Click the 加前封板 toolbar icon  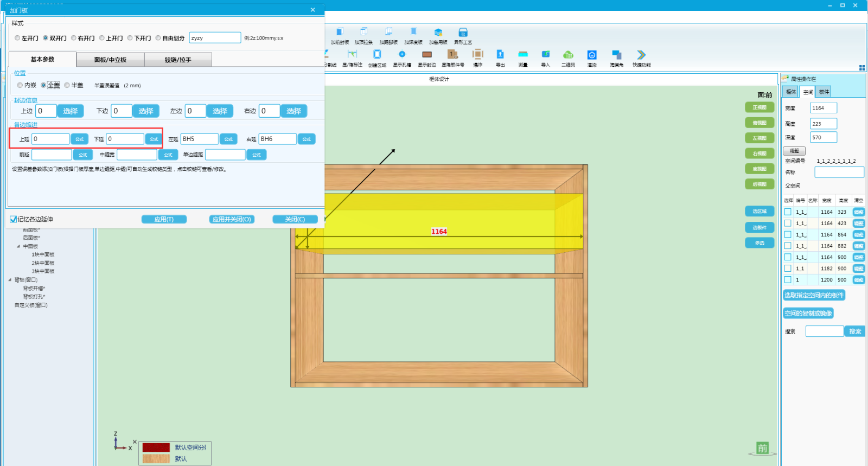[340, 32]
